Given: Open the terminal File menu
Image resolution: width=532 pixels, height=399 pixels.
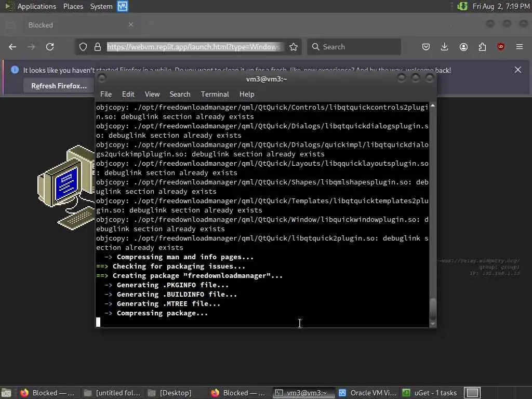Looking at the screenshot, I should [x=106, y=95].
